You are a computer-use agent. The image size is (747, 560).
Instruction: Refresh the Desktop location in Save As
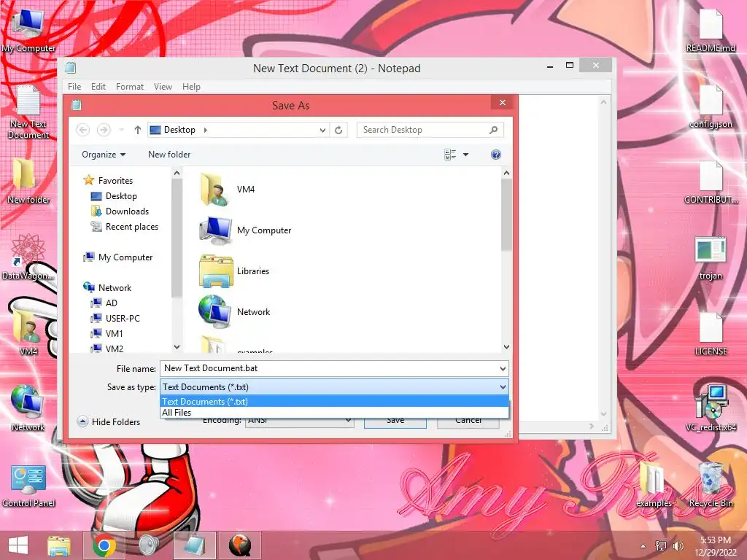[338, 130]
